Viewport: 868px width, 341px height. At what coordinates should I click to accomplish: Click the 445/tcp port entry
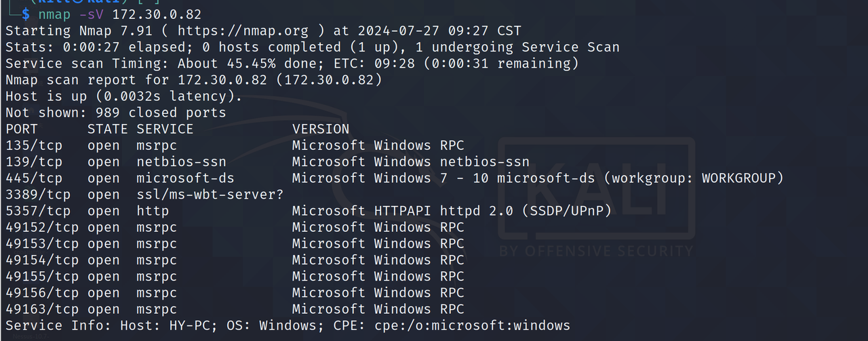tap(34, 178)
